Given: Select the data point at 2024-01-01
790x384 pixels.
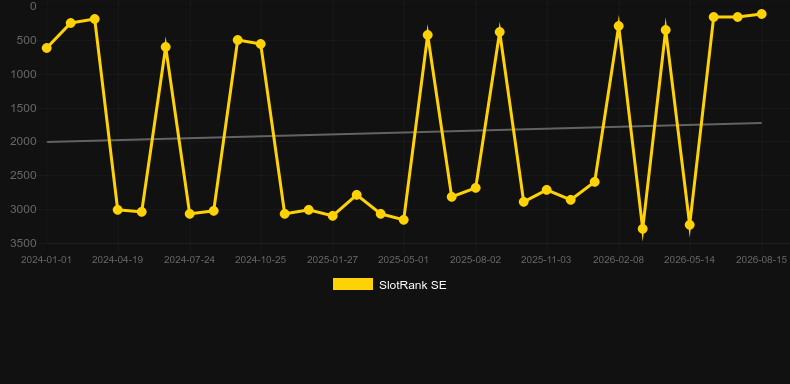Looking at the screenshot, I should 46,48.
